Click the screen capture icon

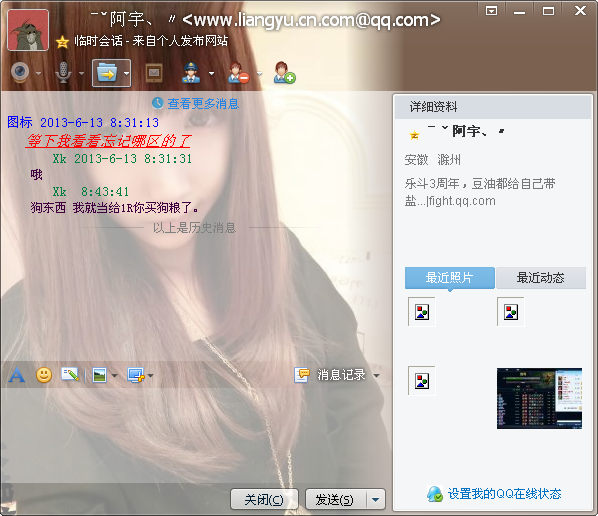click(x=136, y=375)
